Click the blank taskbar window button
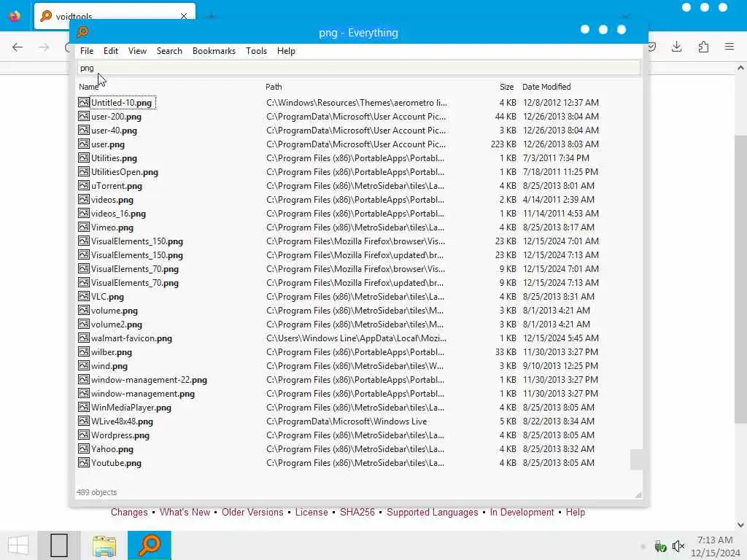This screenshot has height=560, width=747. click(59, 545)
